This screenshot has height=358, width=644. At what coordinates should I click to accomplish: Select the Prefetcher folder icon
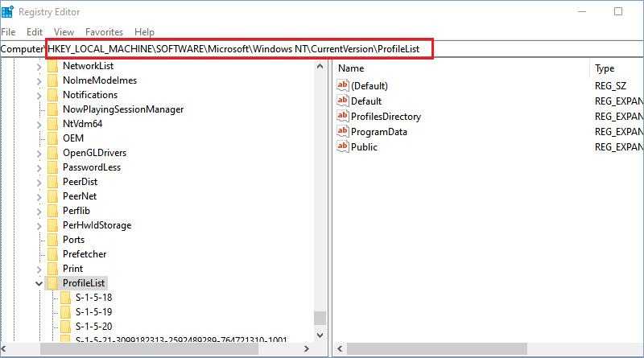52,254
